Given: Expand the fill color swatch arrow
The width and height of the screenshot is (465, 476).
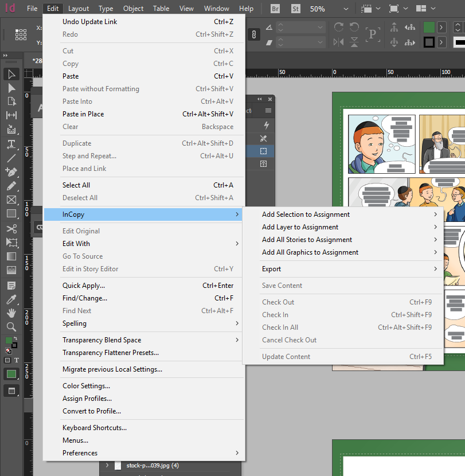Looking at the screenshot, I should pos(441,28).
